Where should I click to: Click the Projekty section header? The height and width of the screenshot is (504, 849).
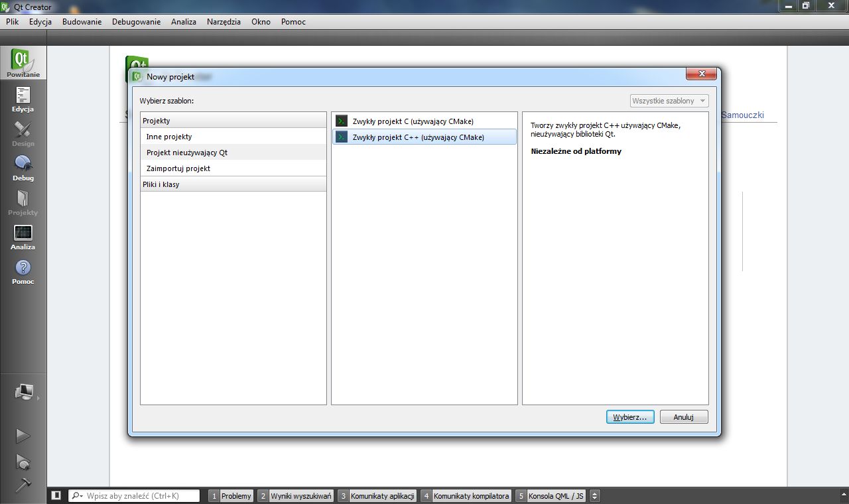pos(233,121)
